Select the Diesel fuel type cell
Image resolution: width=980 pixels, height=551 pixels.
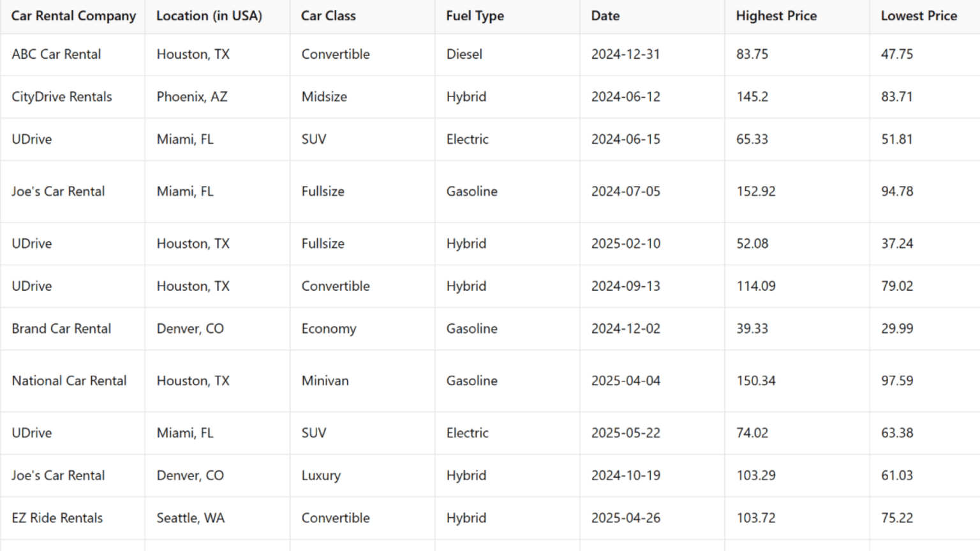[x=464, y=54]
